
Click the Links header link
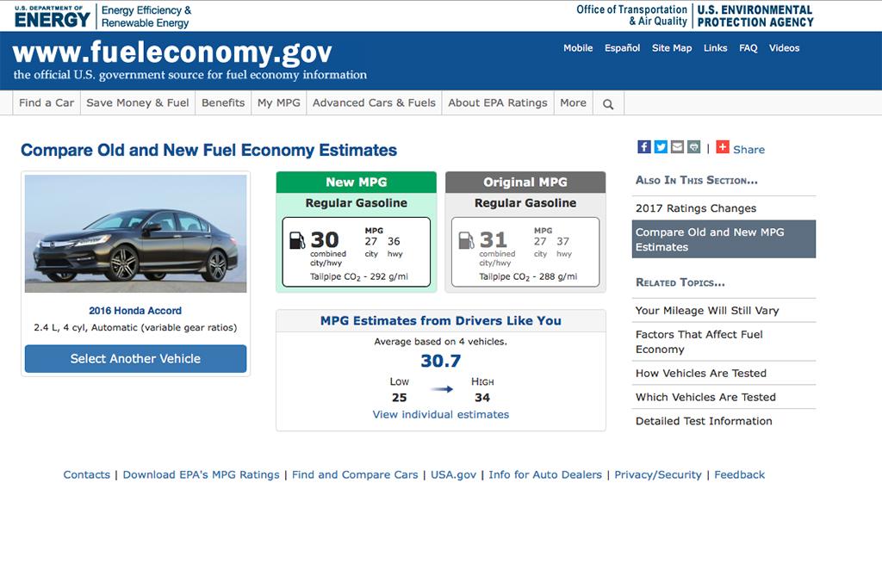(716, 48)
